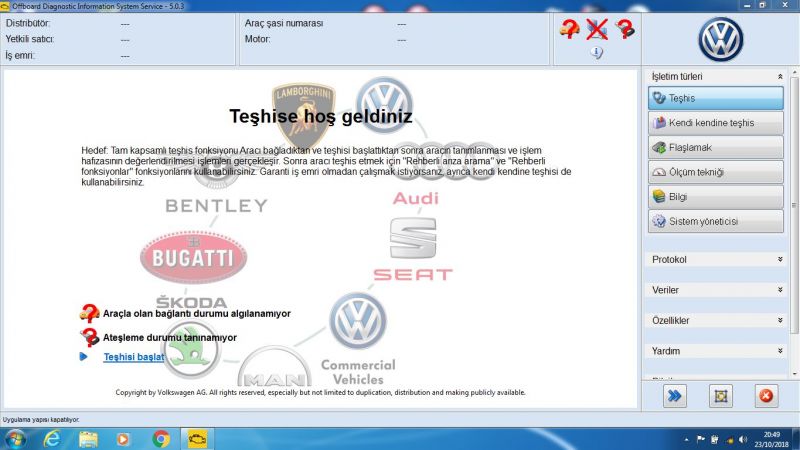Click the Volkswagen logo in top right
Image resolution: width=800 pixels, height=450 pixels.
720,39
